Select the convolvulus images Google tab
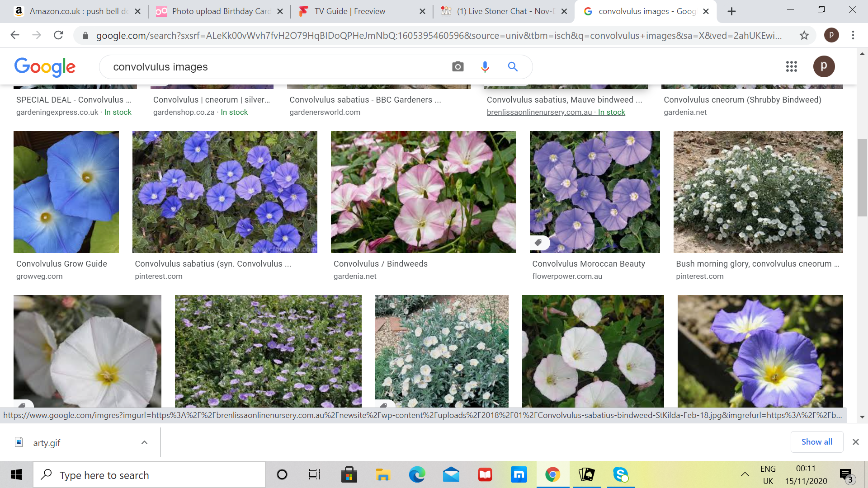868x488 pixels. tap(646, 12)
